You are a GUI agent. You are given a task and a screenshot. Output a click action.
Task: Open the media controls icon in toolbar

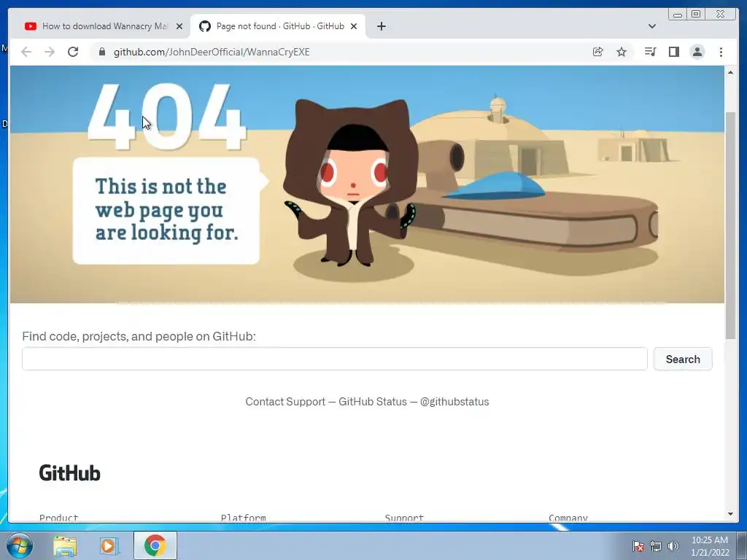pos(650,52)
